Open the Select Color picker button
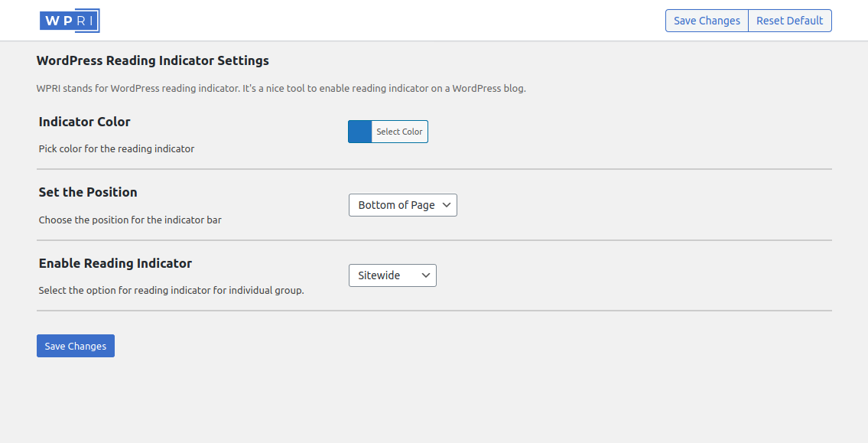 [x=400, y=132]
